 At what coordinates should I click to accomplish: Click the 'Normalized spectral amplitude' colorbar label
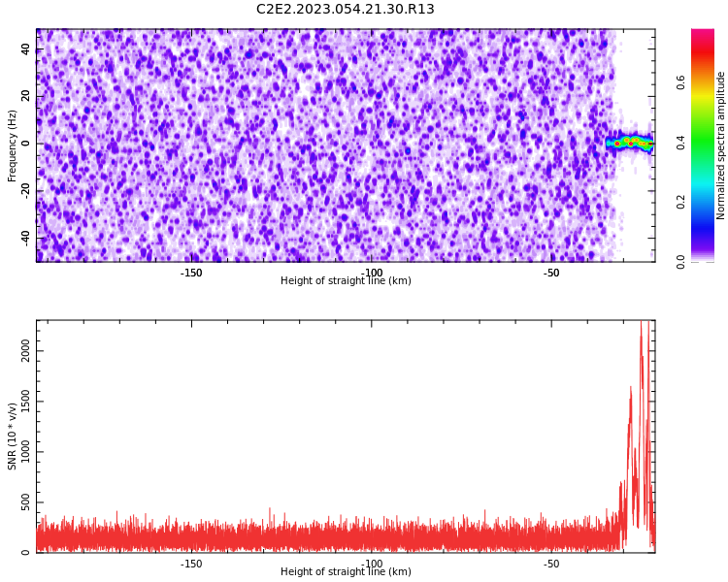(x=720, y=145)
